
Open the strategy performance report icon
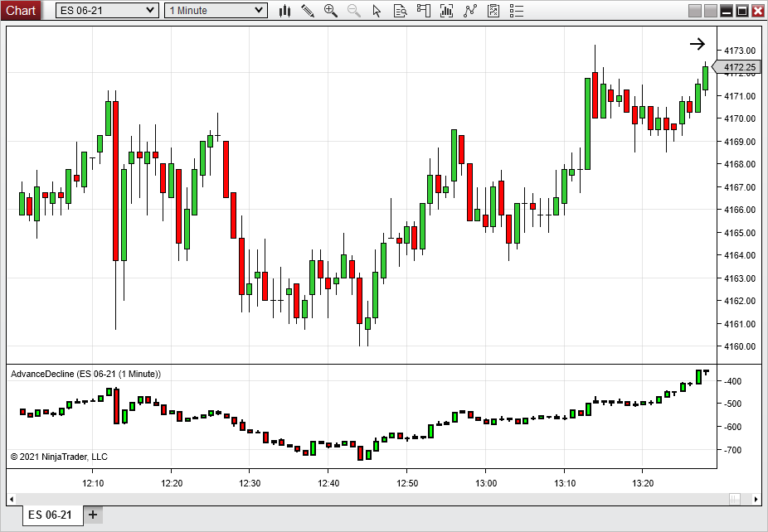[493, 11]
